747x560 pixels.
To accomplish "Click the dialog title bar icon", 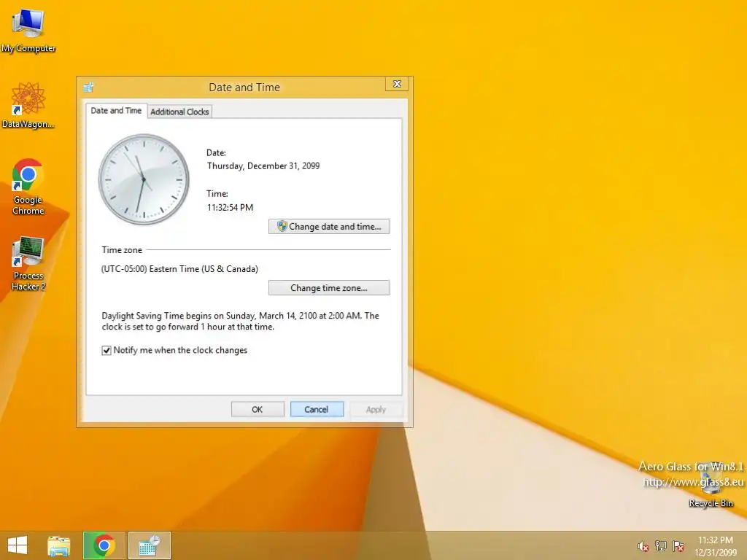I will point(88,87).
